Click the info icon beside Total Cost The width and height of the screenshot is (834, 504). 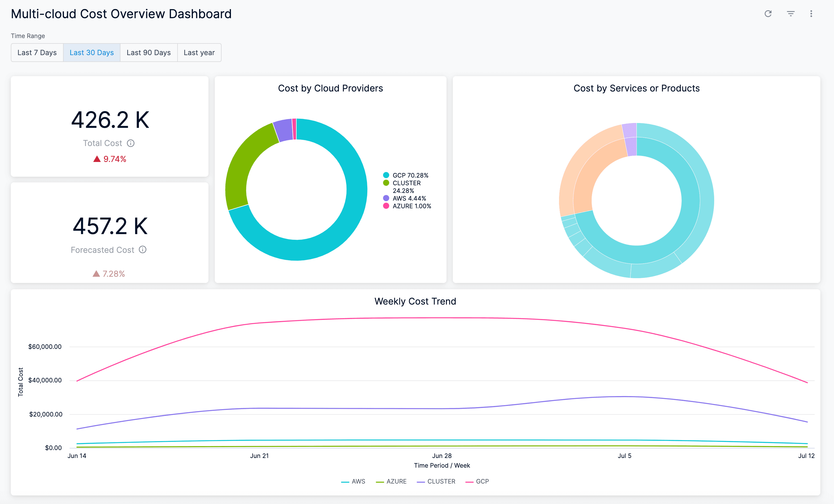pyautogui.click(x=131, y=143)
